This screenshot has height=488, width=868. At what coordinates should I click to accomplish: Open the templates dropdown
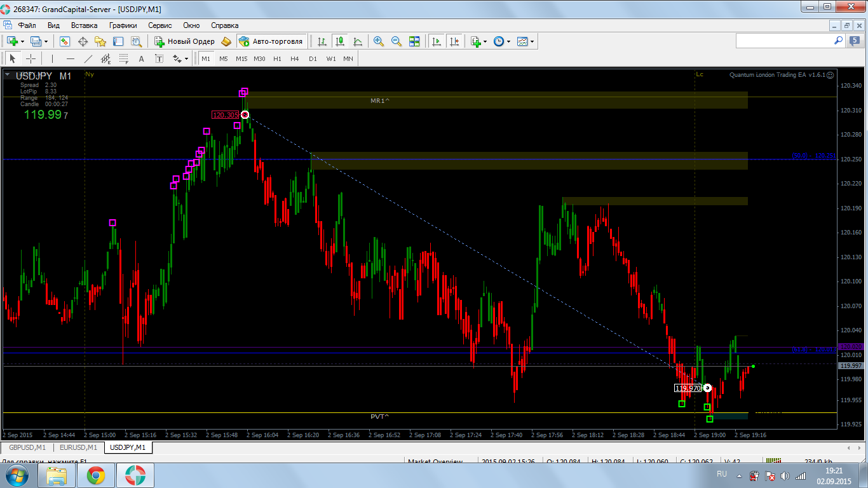tap(526, 41)
